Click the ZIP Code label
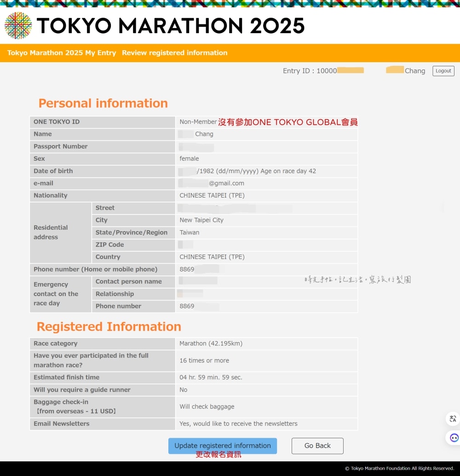This screenshot has height=476, width=460. (109, 245)
